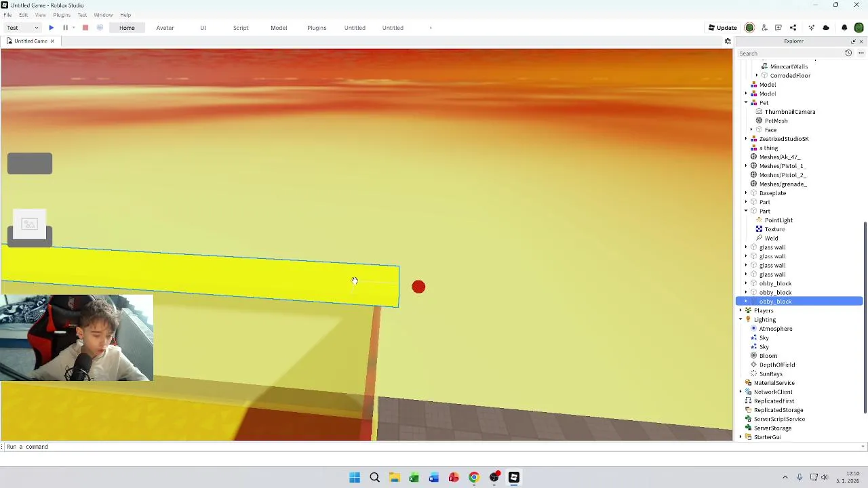
Task: Collapse the Pet model
Action: click(746, 103)
